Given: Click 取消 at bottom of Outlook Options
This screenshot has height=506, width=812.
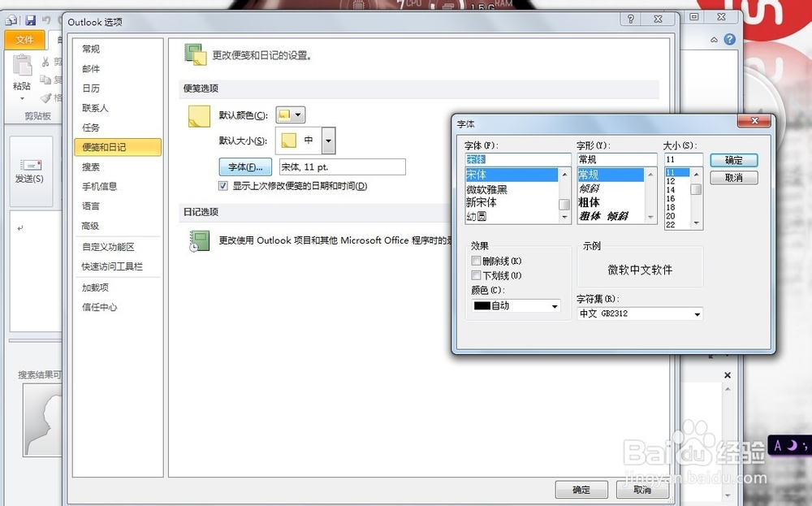Looking at the screenshot, I should (x=642, y=490).
